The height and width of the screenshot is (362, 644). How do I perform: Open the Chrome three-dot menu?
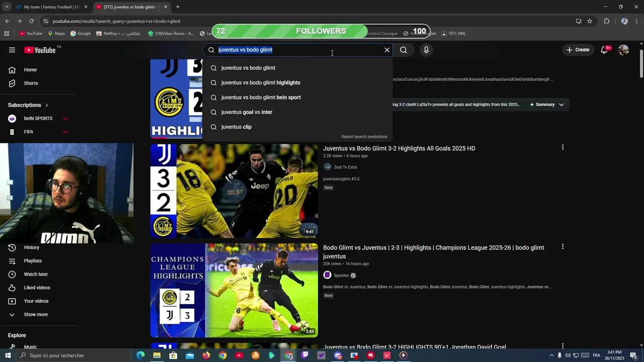(x=637, y=21)
